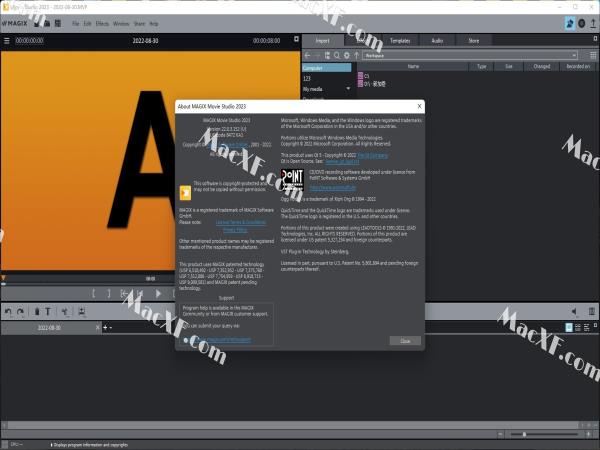Navigate back in the media browser
Screen dimensions: 600x450
point(308,55)
